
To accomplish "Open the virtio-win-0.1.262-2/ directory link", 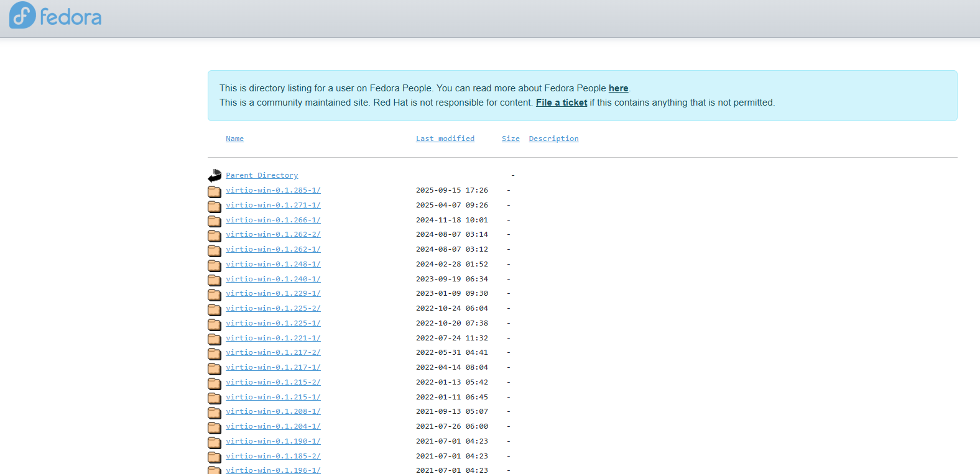I will pos(273,234).
